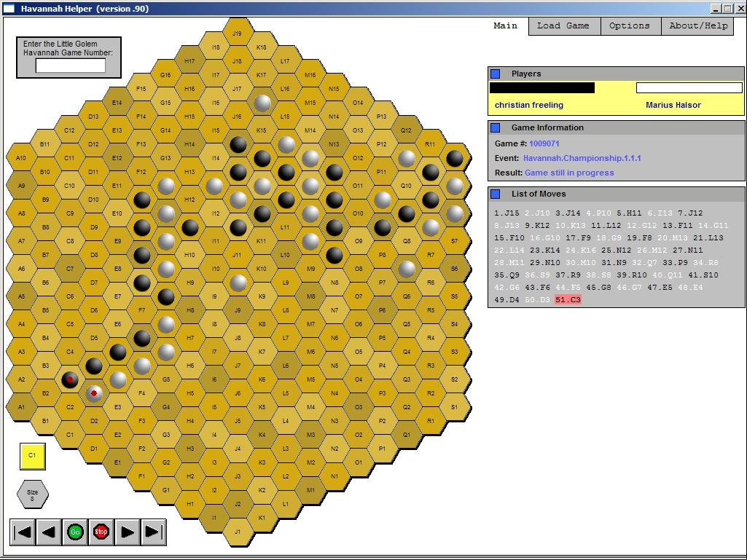Jump to the first move of the game
747x560 pixels.
23,532
